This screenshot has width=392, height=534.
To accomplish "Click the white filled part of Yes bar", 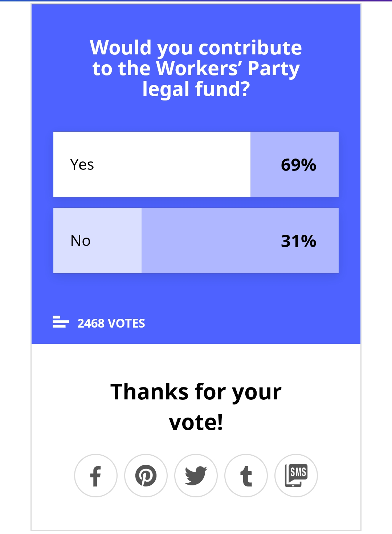I will [x=152, y=164].
